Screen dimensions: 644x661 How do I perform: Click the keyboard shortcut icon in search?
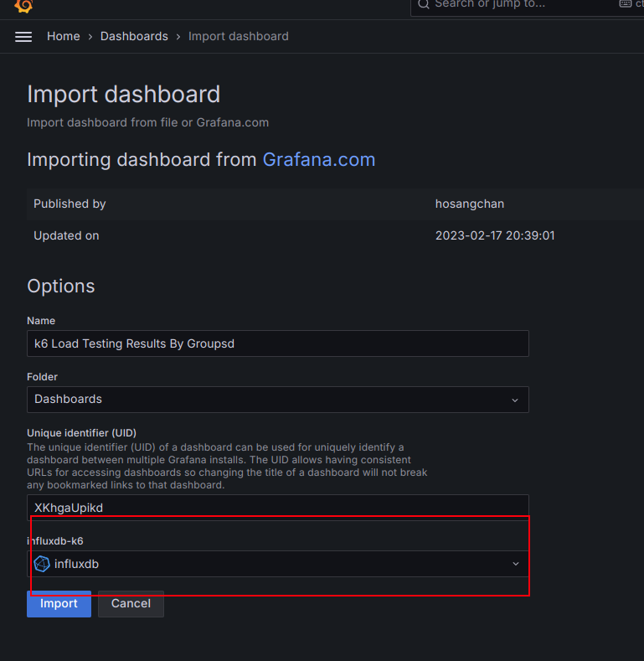(626, 4)
